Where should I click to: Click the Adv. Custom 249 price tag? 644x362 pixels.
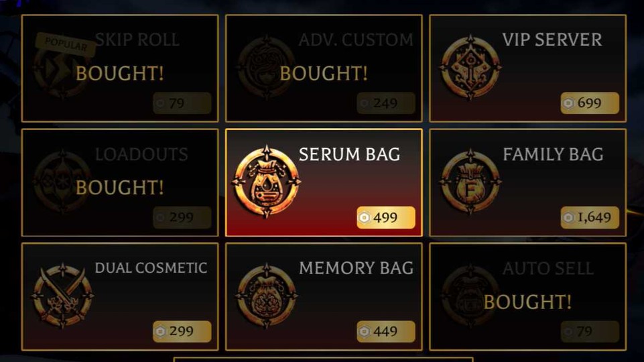click(x=385, y=103)
